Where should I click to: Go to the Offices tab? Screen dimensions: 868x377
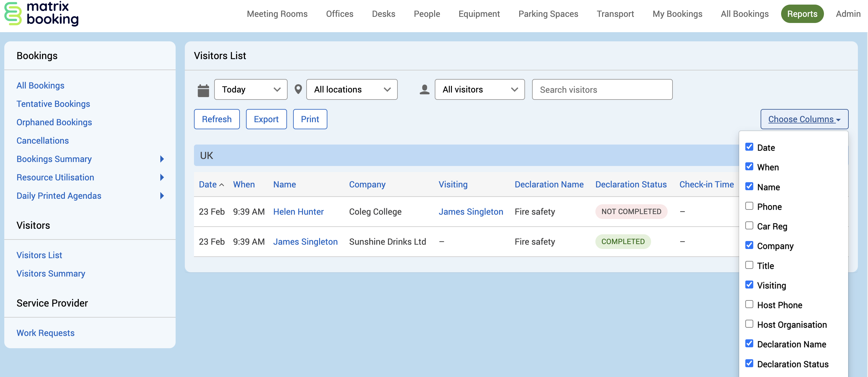(340, 14)
